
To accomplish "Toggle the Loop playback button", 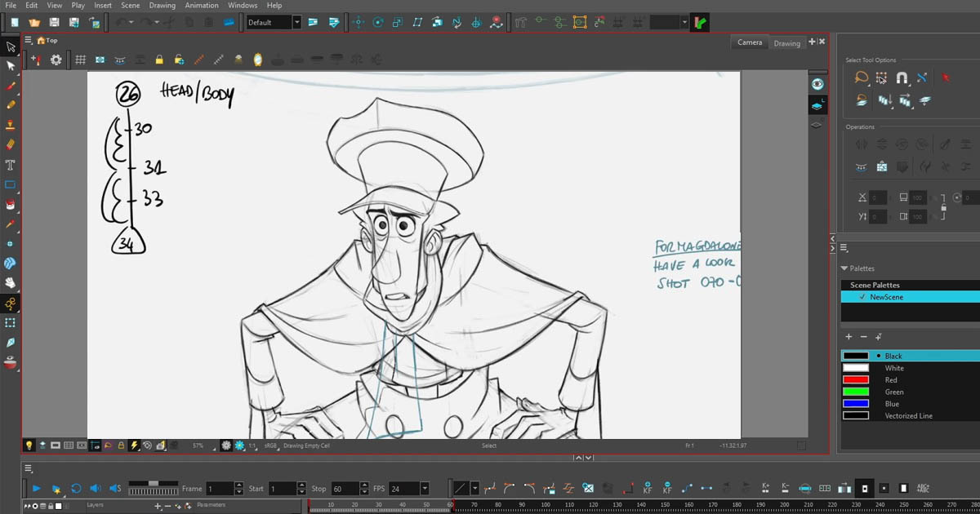I will coord(75,488).
